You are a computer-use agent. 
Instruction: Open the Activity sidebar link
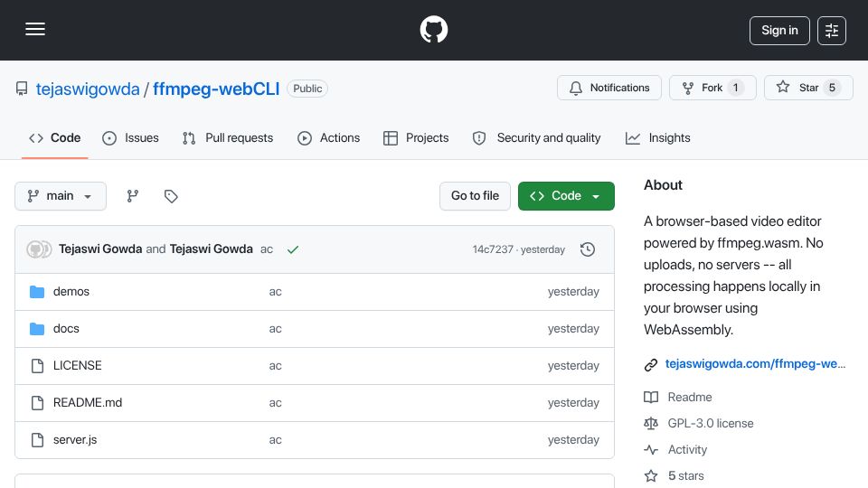click(x=687, y=449)
